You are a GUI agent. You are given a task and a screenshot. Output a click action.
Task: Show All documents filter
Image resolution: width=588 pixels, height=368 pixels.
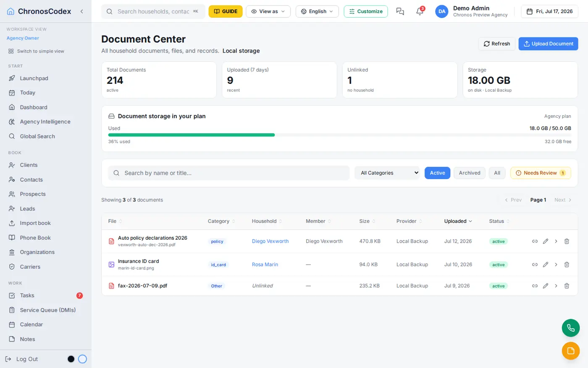[497, 173]
